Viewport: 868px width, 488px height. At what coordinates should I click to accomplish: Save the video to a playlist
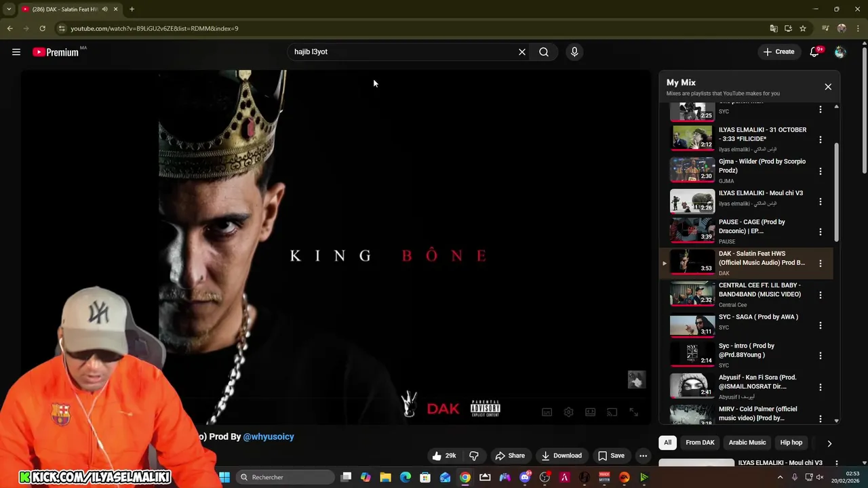(611, 455)
